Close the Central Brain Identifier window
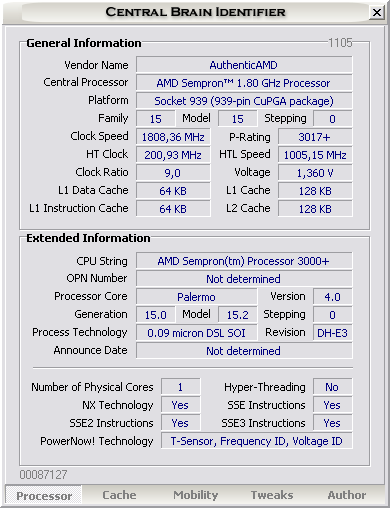Viewport: 390px width, 508px height. 377,13
